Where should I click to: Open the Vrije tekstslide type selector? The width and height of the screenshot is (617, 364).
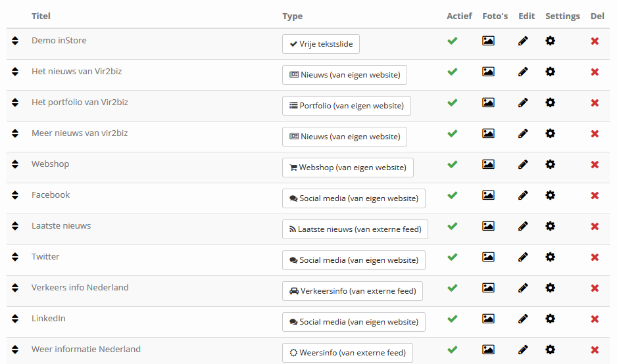click(321, 44)
